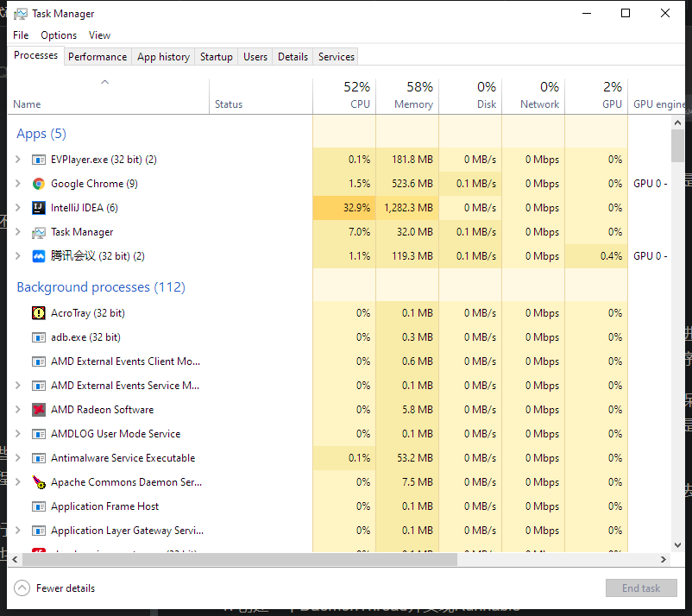Viewport: 692px width, 616px height.
Task: Click the vertical scrollbar up arrow
Action: (678, 123)
